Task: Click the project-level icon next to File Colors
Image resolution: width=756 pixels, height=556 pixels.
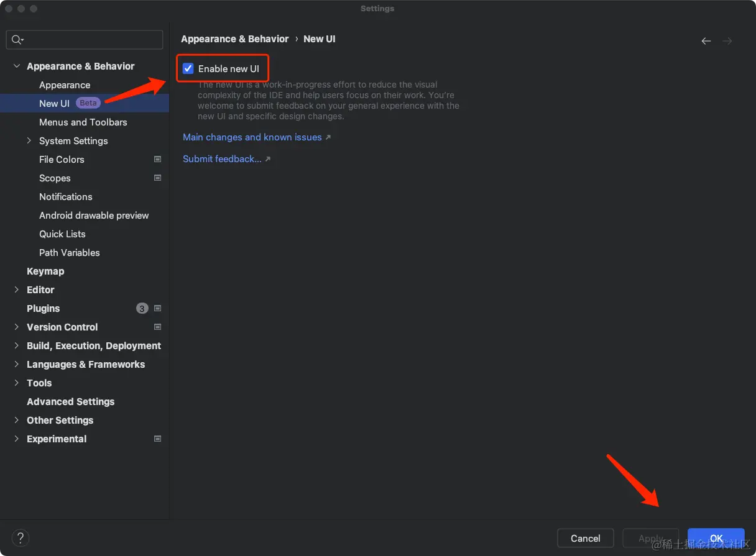Action: [x=158, y=160]
